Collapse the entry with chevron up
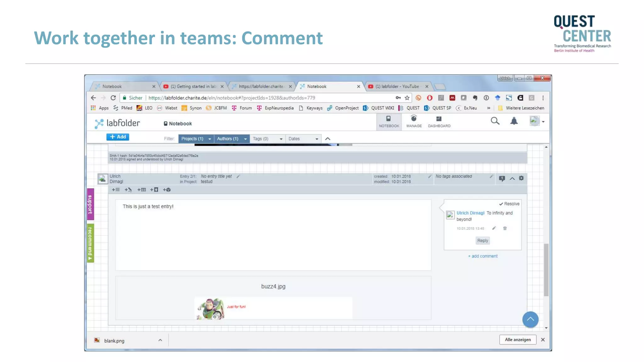Screen dimensions: 644x362 [512, 178]
